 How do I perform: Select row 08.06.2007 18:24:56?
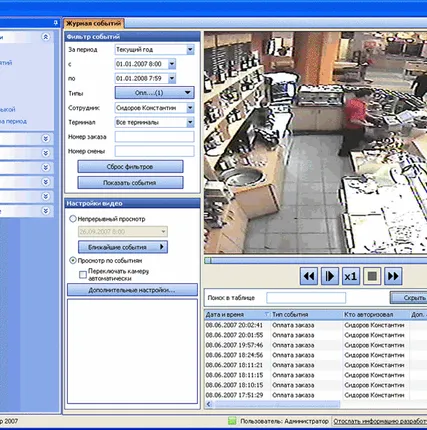pos(315,355)
